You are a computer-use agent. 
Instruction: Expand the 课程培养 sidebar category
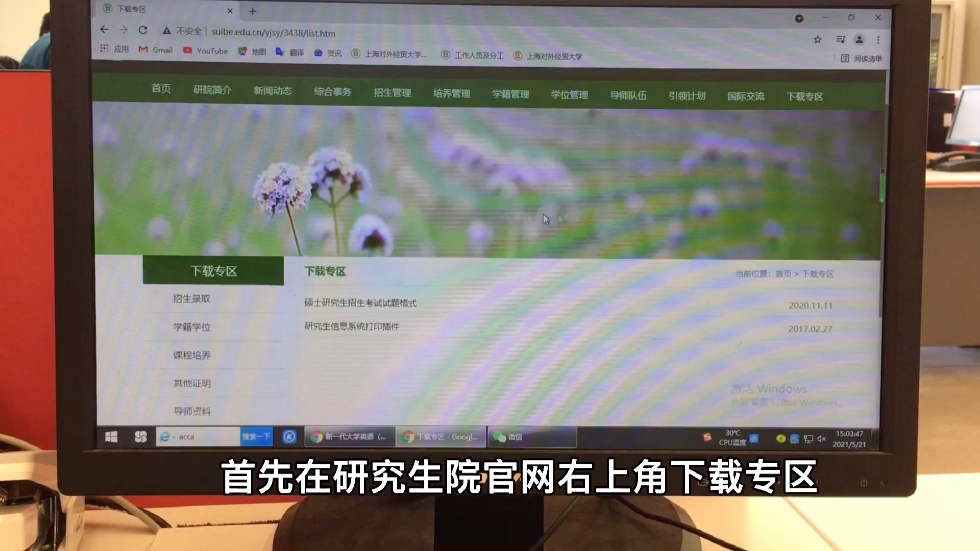(191, 355)
